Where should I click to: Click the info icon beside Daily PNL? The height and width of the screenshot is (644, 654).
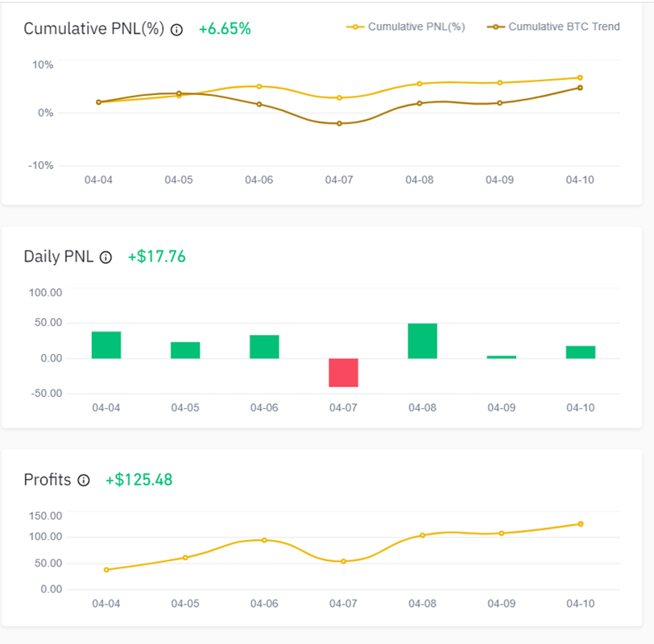(106, 258)
